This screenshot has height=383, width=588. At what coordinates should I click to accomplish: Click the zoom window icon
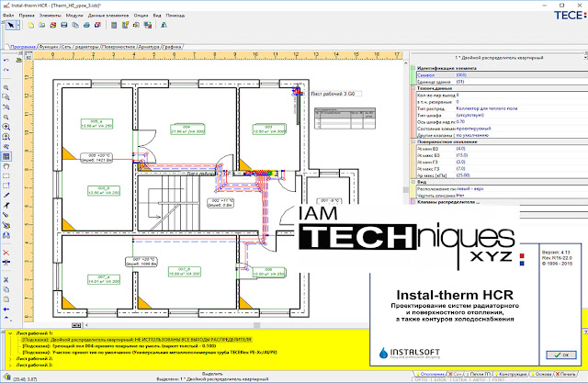6,97
